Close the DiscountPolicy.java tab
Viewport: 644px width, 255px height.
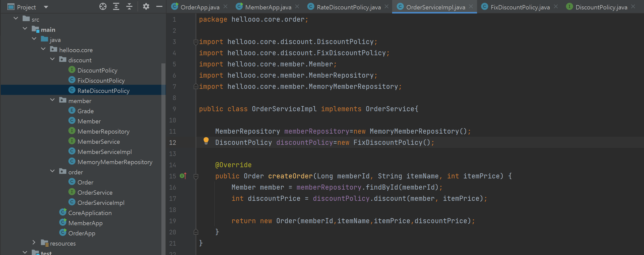[x=633, y=7]
